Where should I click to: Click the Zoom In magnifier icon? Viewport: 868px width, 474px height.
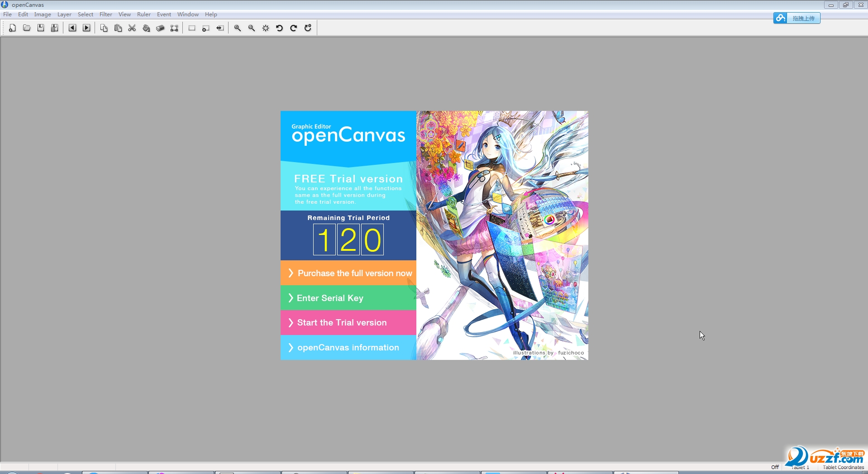[x=237, y=28]
